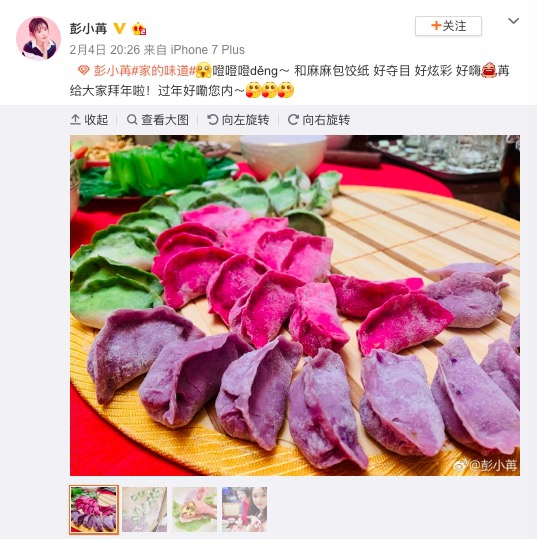Select the fourth thumbnail with two women
This screenshot has height=539, width=537.
click(244, 509)
